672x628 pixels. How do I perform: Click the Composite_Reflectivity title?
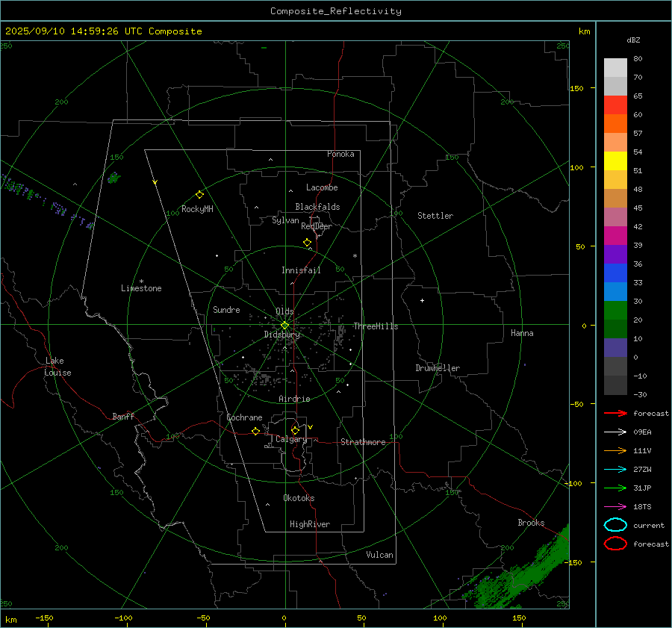pyautogui.click(x=336, y=11)
